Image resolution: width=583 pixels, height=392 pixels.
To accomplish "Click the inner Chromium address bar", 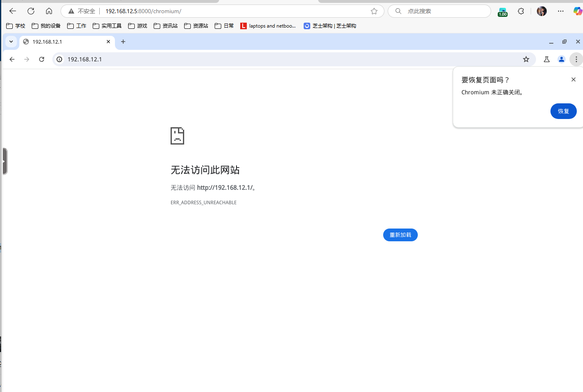I will click(294, 59).
